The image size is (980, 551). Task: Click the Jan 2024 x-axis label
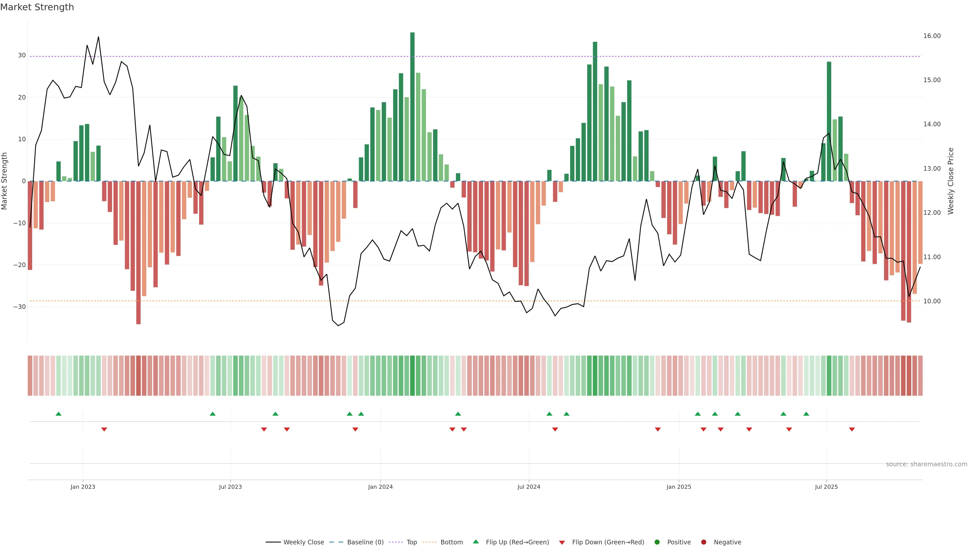coord(380,487)
